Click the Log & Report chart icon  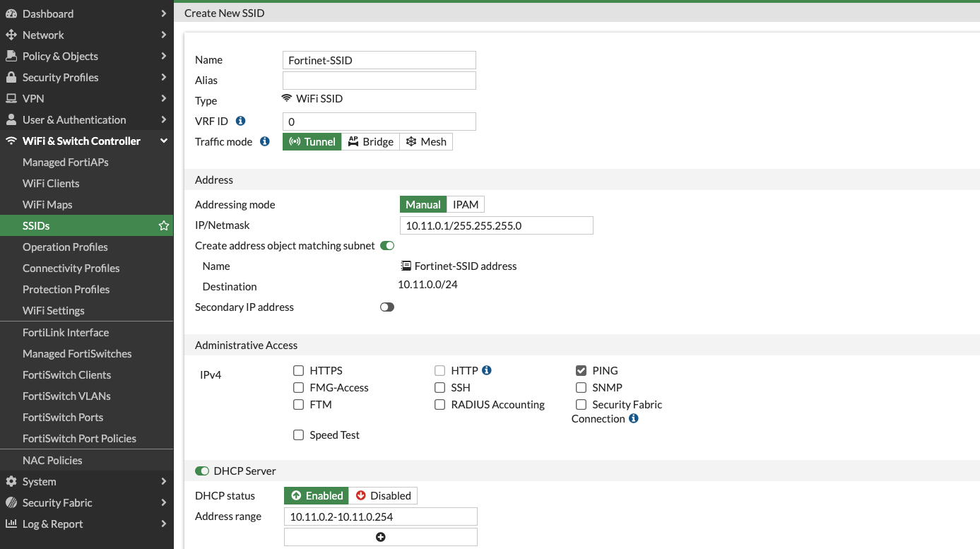pyautogui.click(x=11, y=524)
